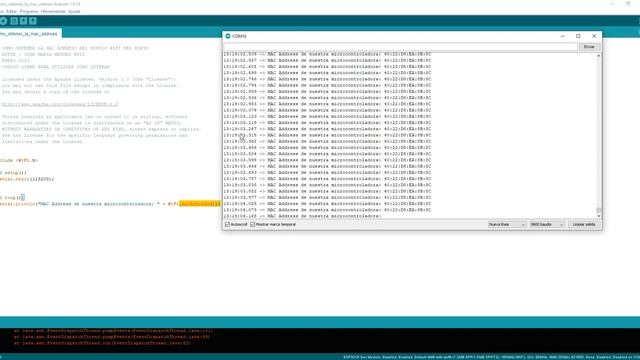
Task: Click the Upload sketch toolbar icon
Action: [3, 21]
